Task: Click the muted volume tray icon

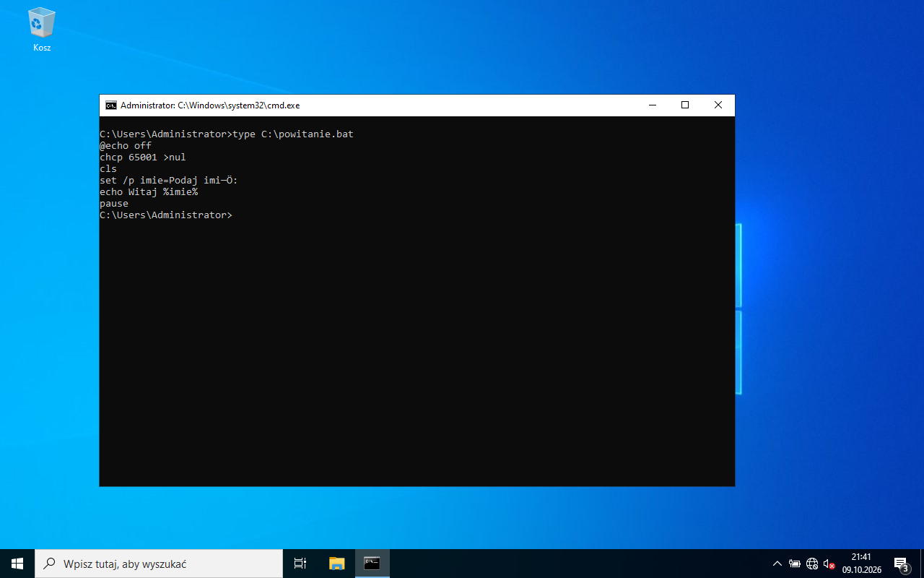Action: coord(829,564)
